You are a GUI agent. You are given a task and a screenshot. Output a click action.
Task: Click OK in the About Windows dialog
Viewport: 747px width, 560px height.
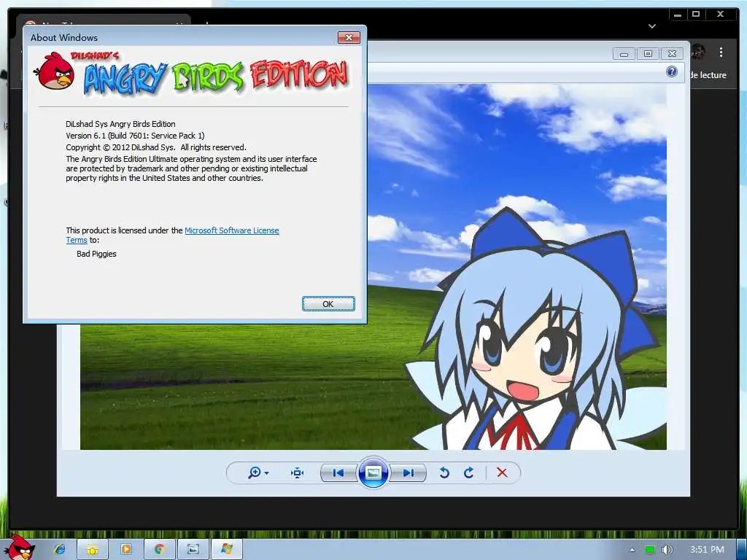tap(328, 304)
